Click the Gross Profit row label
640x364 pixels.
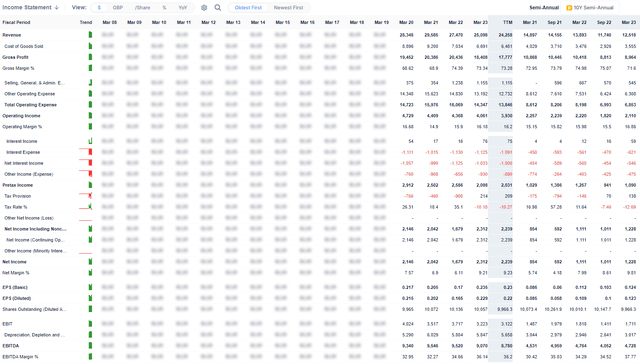16,57
